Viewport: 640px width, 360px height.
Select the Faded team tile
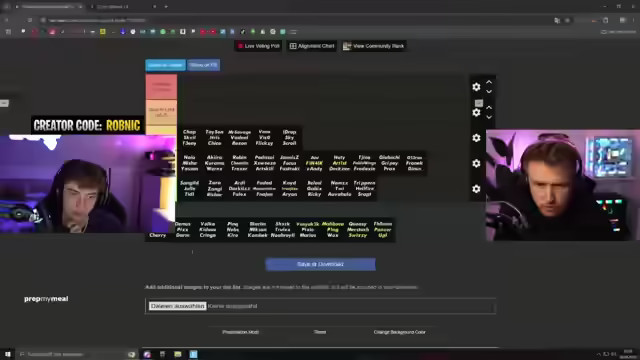264,189
